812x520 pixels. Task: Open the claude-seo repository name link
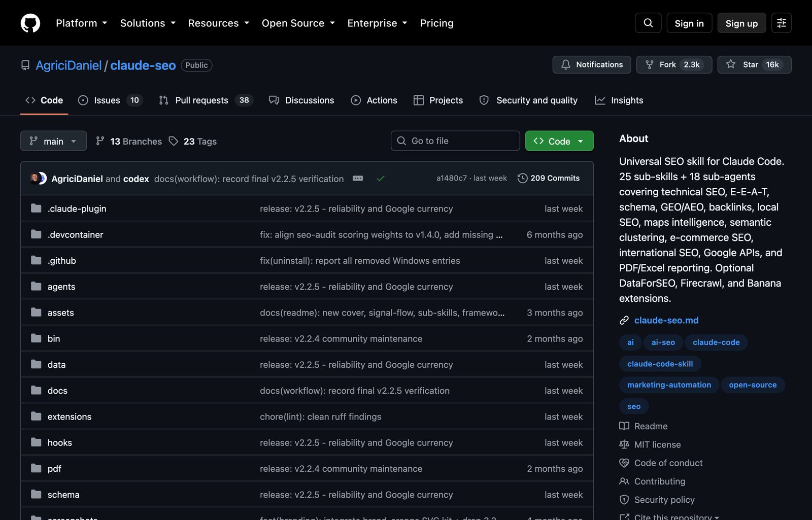[x=143, y=65]
